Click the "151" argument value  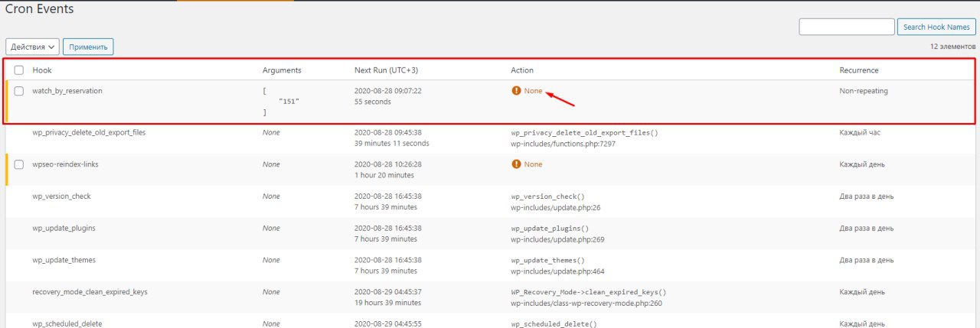point(289,102)
